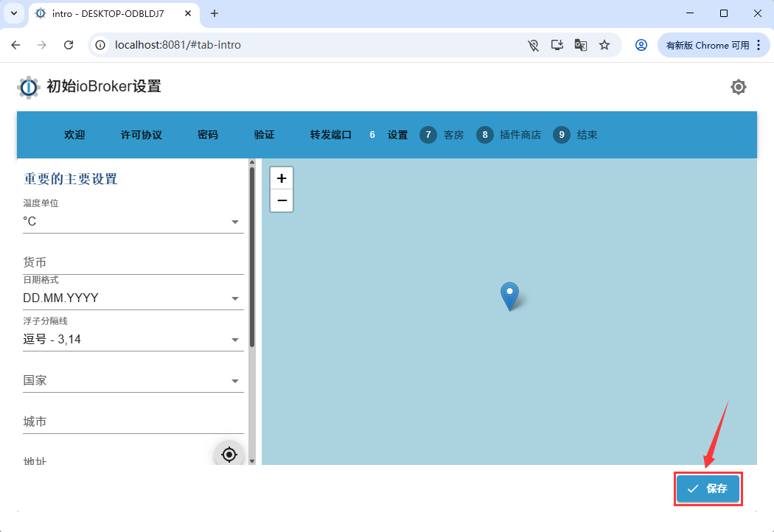Open Chrome translate page icon

point(581,45)
